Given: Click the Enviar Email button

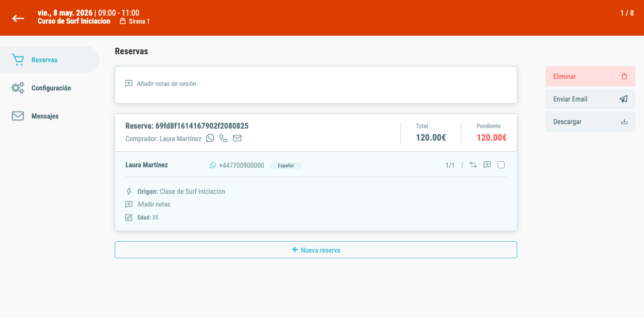Looking at the screenshot, I should point(590,99).
